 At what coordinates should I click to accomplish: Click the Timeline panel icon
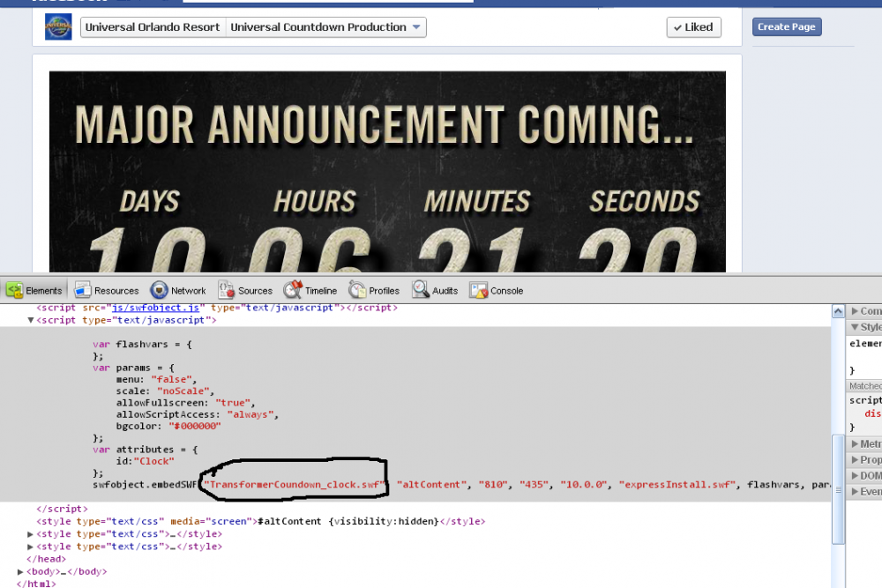(x=293, y=290)
